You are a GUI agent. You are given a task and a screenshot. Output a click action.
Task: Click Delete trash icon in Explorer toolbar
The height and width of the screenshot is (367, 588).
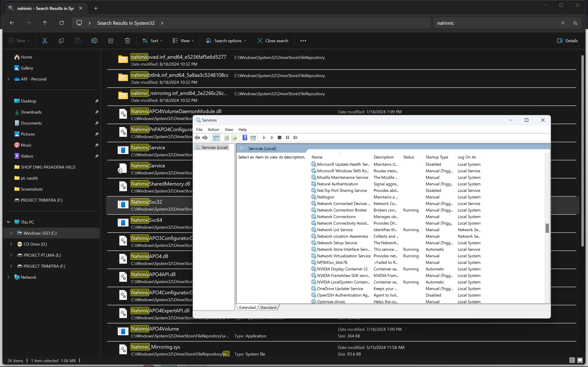(127, 41)
